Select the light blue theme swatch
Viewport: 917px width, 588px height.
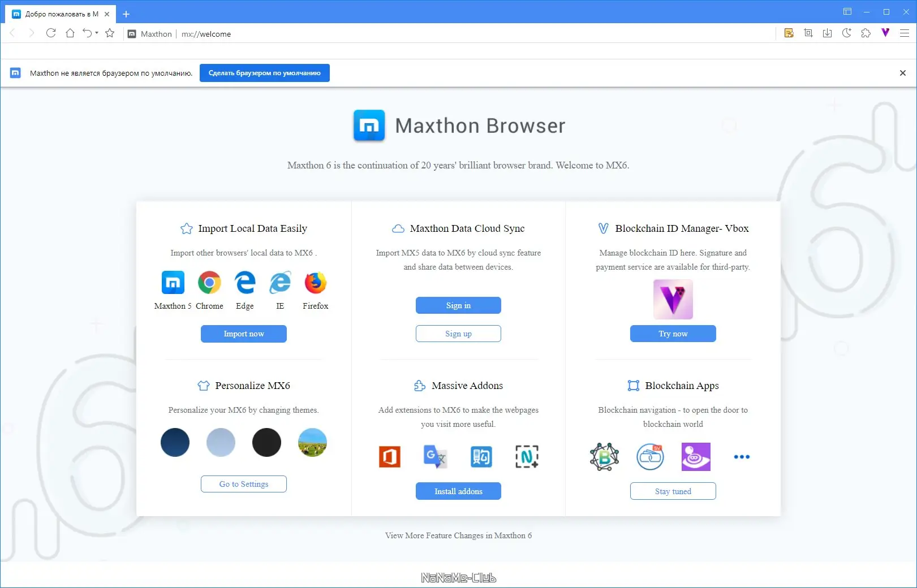pos(221,442)
